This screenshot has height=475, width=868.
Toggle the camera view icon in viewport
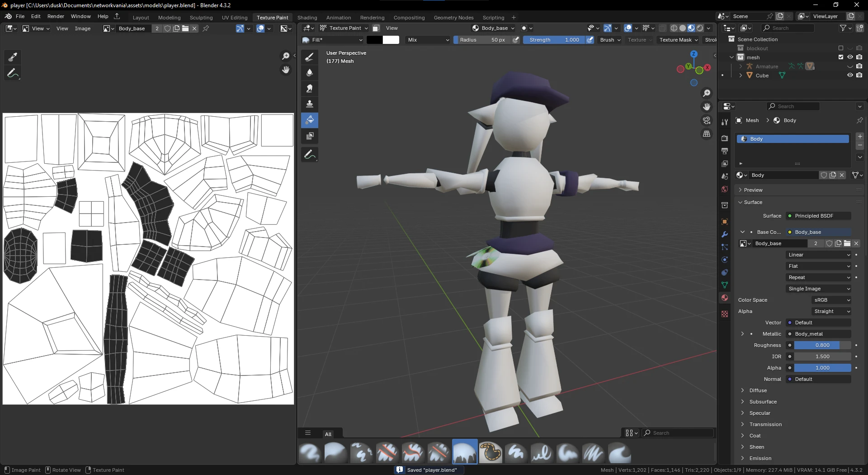pyautogui.click(x=707, y=120)
